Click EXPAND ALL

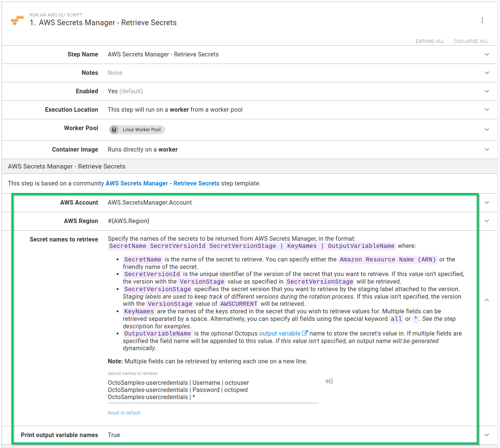pos(430,41)
